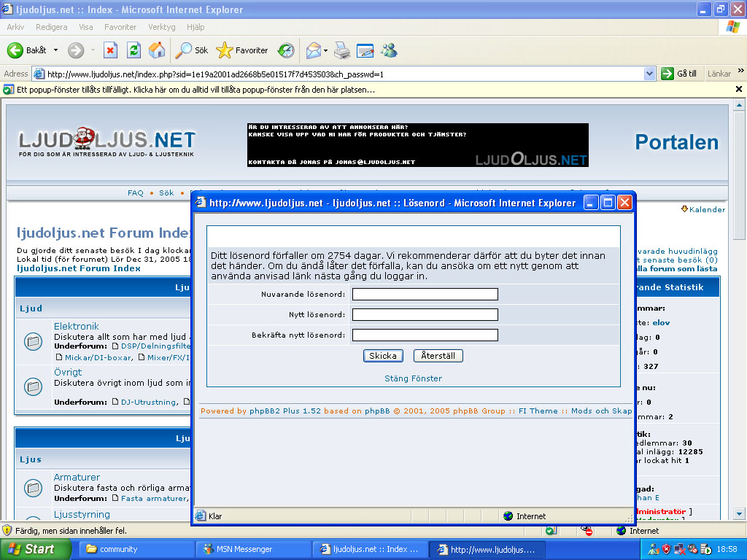Dismiss the popup information bar X

coord(738,89)
